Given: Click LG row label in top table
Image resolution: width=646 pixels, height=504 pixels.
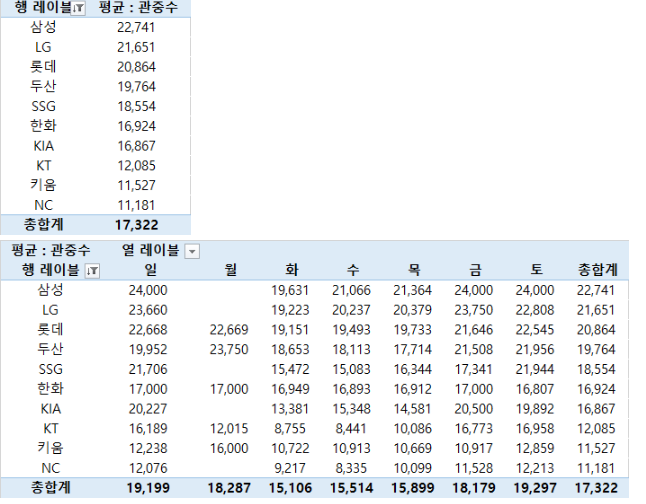Looking at the screenshot, I should click(x=43, y=47).
